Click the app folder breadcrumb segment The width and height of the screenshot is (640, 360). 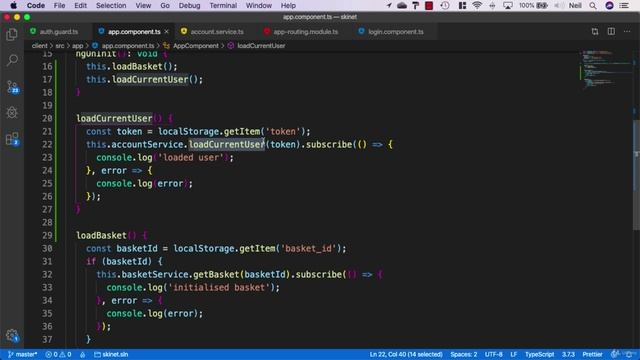coord(78,46)
